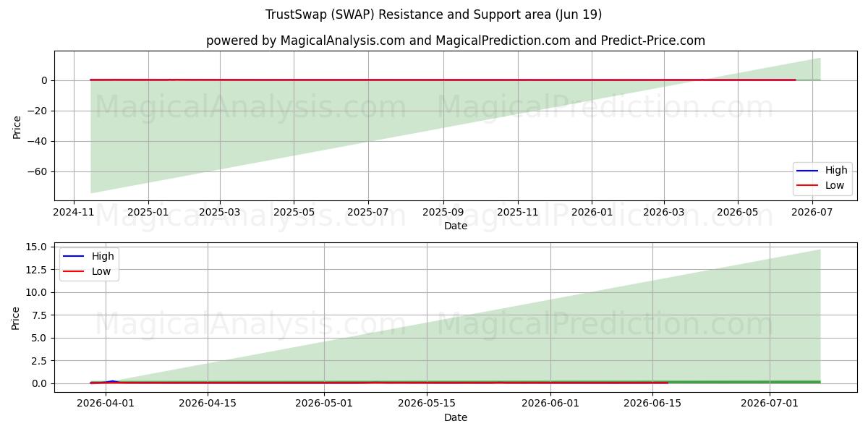Click the 2026-03 date label on top chart
The height and width of the screenshot is (434, 868).
(663, 213)
